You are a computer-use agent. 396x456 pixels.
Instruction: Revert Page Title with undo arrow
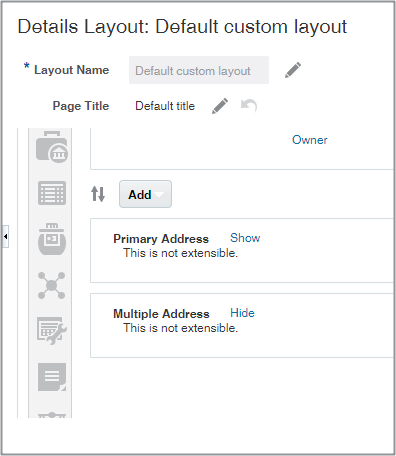pos(249,106)
